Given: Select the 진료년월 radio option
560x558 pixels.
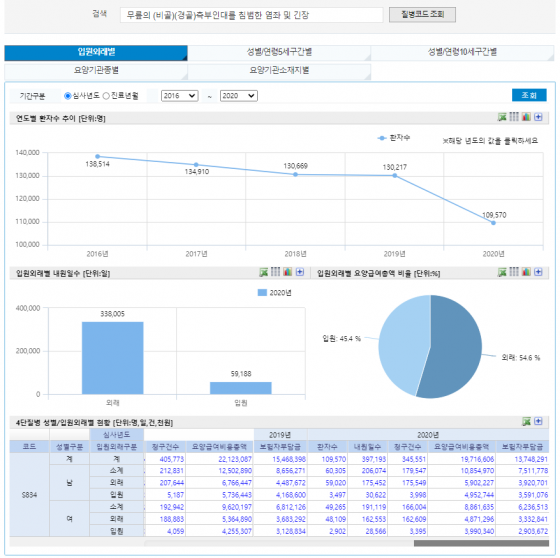Looking at the screenshot, I should coord(106,96).
